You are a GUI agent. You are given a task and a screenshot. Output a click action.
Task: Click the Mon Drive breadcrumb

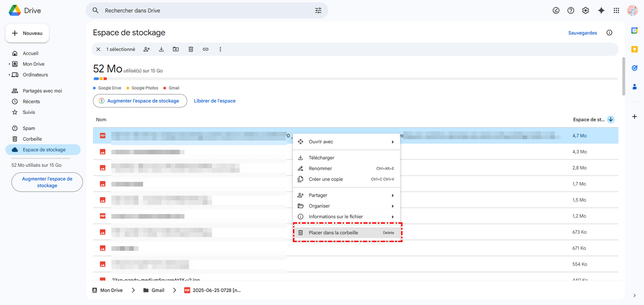[x=107, y=290]
